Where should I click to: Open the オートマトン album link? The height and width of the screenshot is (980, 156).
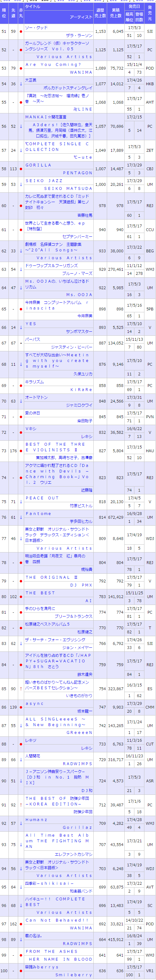point(36,397)
